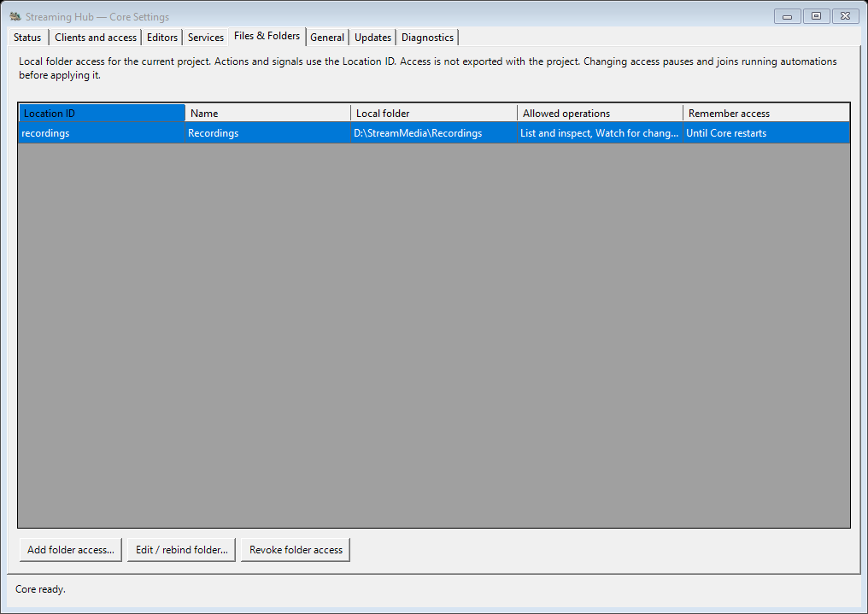Click Add folder access button
Screen dimensions: 868x614
pos(71,550)
